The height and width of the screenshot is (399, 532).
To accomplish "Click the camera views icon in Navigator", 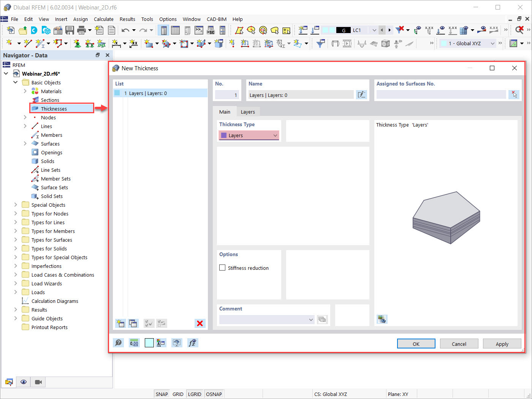I will pos(38,382).
